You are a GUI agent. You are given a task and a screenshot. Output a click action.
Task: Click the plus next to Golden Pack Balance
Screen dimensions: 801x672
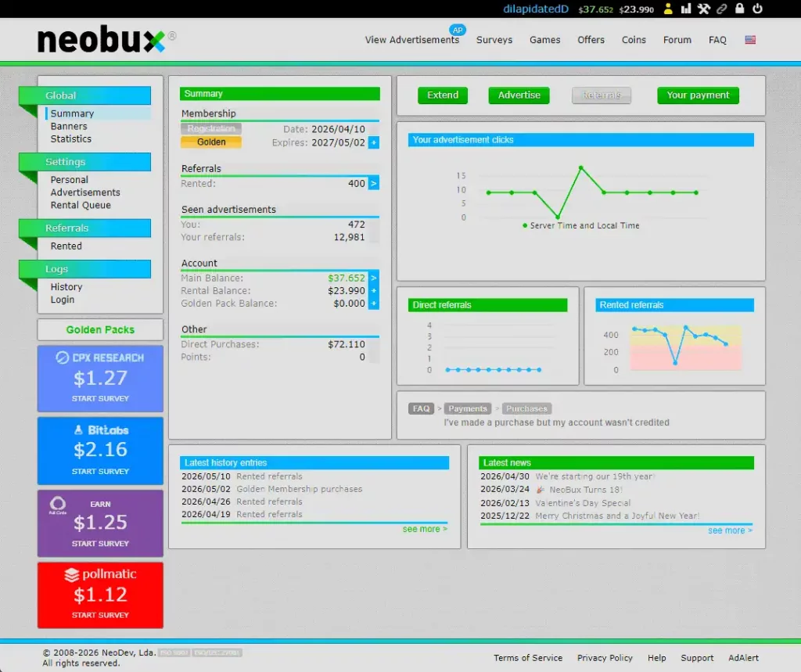coord(373,304)
